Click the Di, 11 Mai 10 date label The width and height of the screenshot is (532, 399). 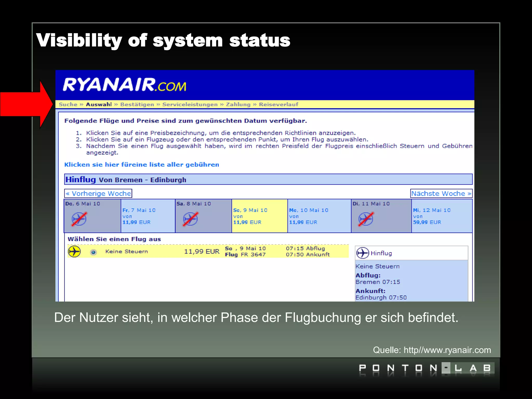[x=371, y=204]
